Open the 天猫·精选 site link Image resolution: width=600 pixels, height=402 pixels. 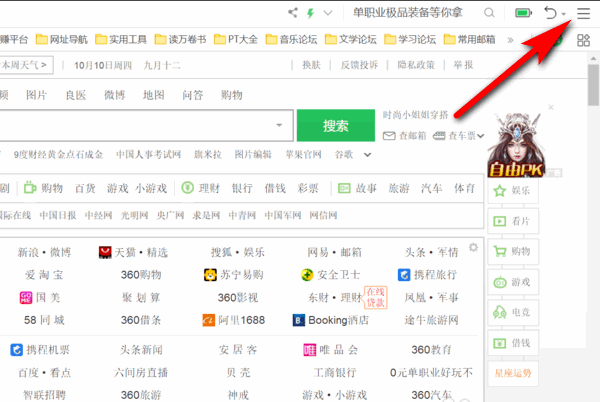pyautogui.click(x=133, y=252)
